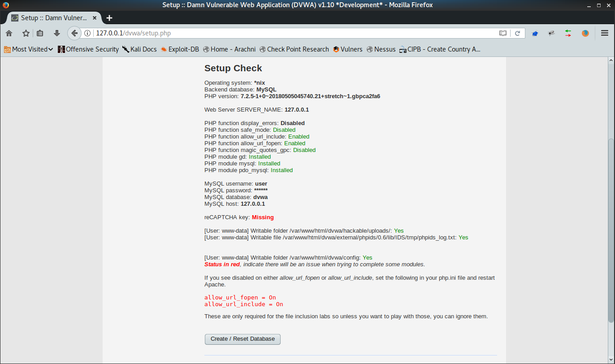Viewport: 615px width, 364px height.
Task: Click 'allow_url_include = On' code line
Action: pos(244,304)
